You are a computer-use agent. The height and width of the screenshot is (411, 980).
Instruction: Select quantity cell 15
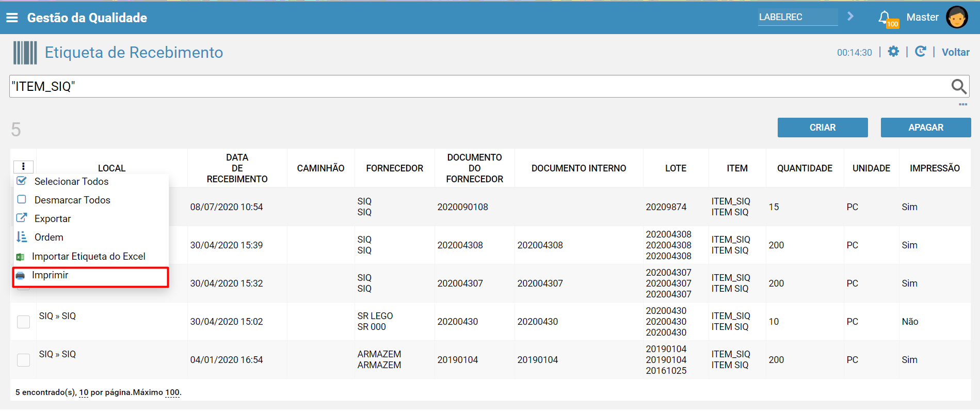coord(774,207)
